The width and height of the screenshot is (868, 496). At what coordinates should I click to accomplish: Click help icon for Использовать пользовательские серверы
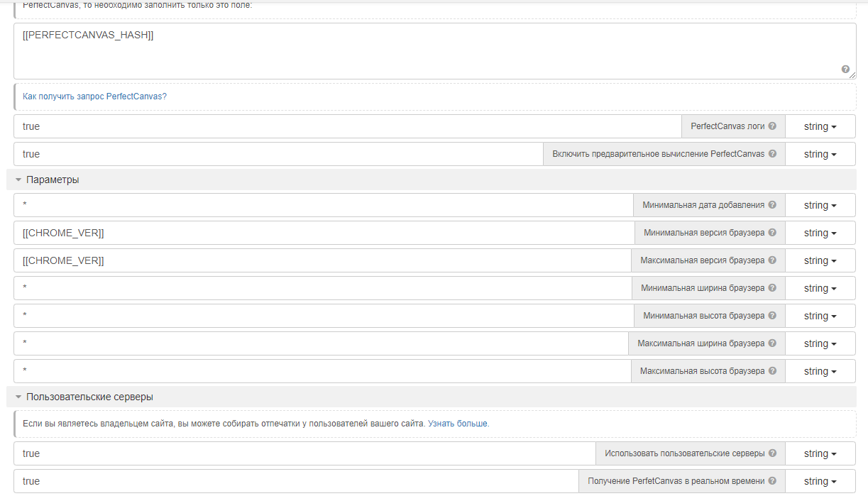[x=772, y=453]
